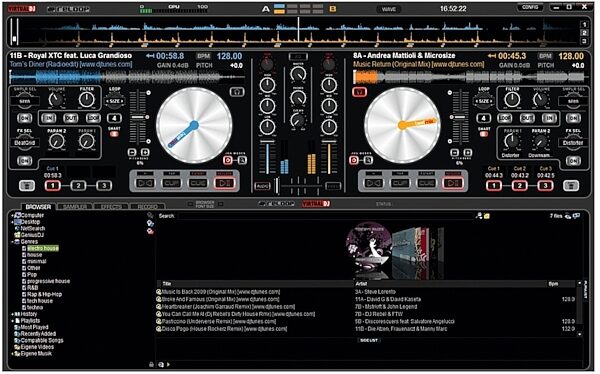Hit the left deck CUE button
This screenshot has height=374, width=600.
click(198, 183)
